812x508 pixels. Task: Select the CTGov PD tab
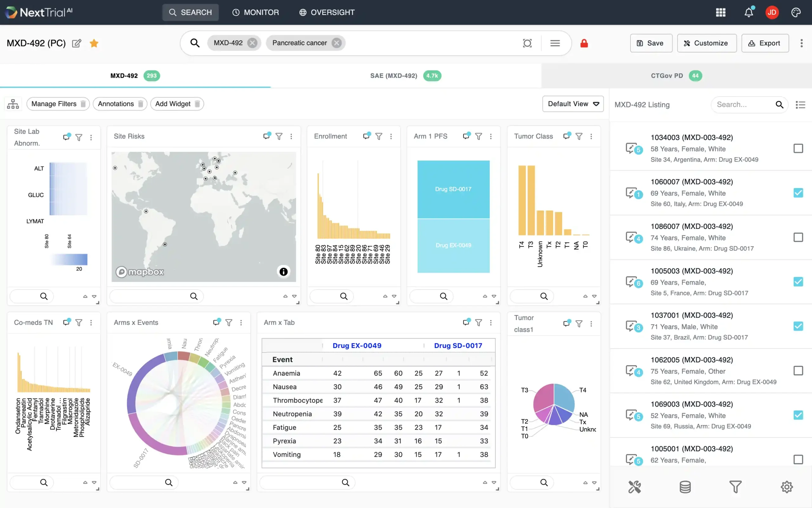point(676,76)
